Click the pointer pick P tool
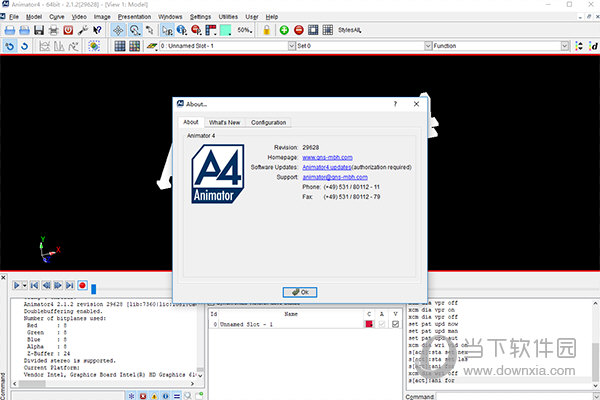The width and height of the screenshot is (600, 400). point(167,30)
